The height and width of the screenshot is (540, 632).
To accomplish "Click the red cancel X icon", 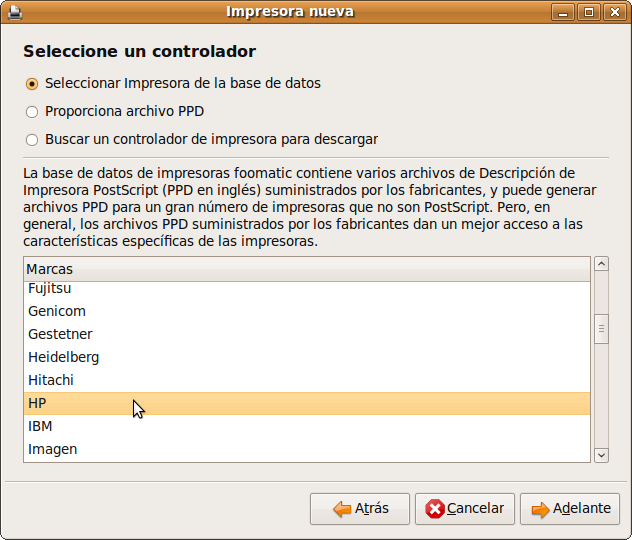I will click(435, 509).
